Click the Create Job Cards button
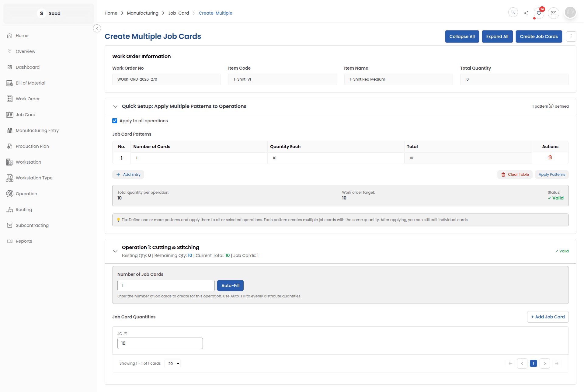 click(x=538, y=36)
